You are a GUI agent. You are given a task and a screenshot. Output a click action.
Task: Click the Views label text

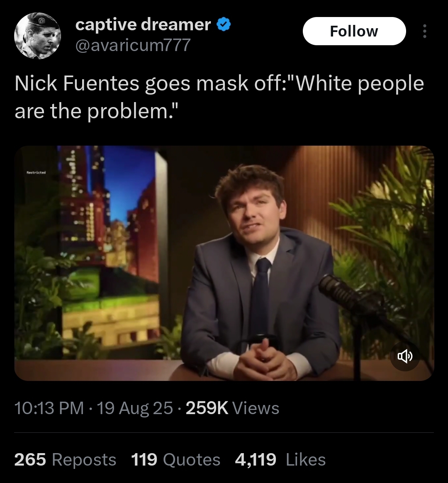[x=256, y=408]
